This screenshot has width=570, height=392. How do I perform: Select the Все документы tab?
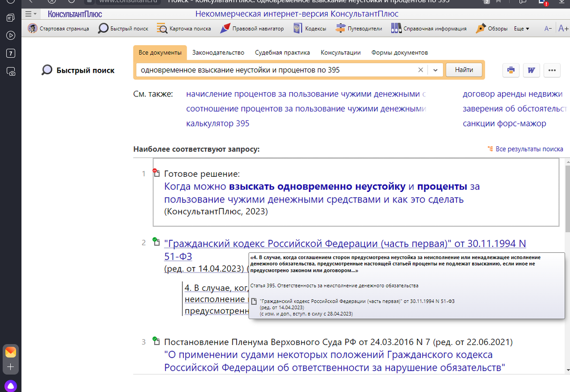160,52
